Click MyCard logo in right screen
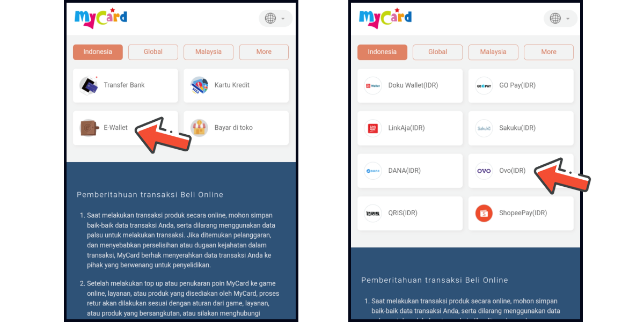644x322 pixels. click(385, 18)
